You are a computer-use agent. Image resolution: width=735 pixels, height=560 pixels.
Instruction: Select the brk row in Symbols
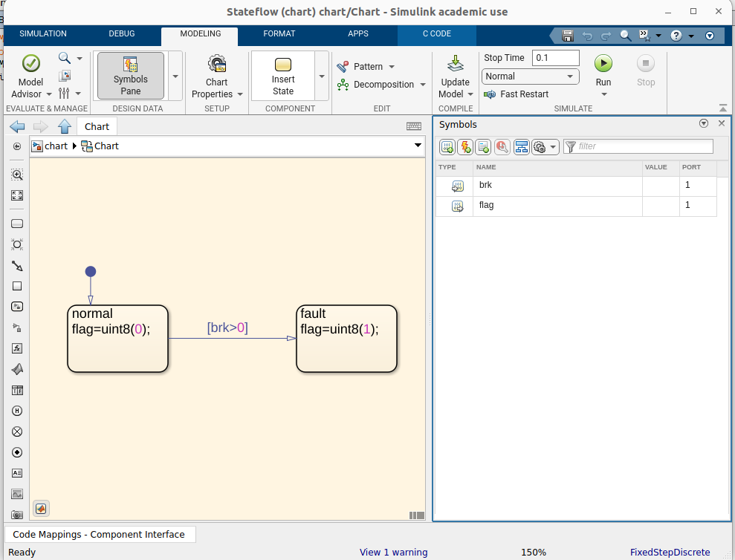point(576,186)
